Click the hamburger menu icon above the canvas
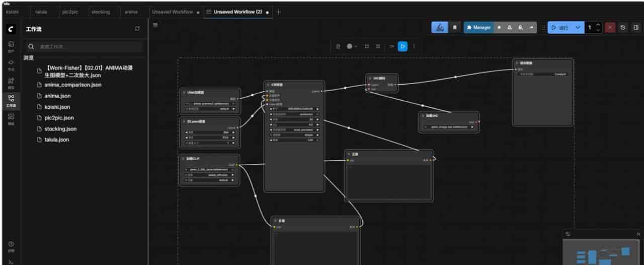This screenshot has width=644, height=265. [155, 25]
